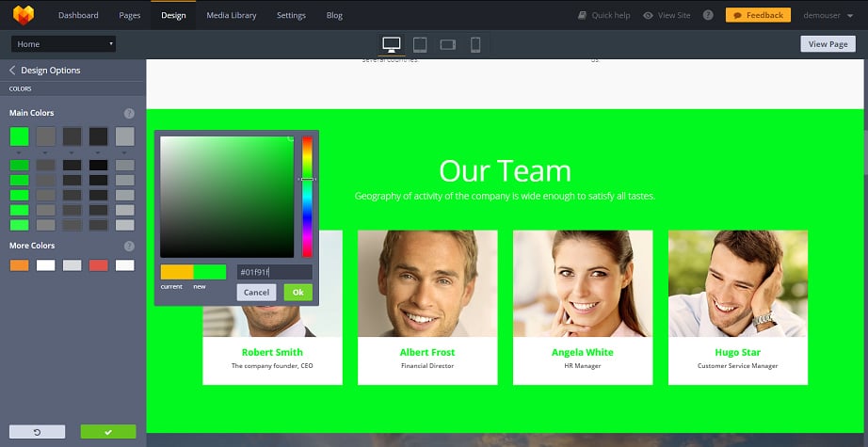This screenshot has height=447, width=868.
Task: Pick the darkest green shade swatch
Action: [20, 165]
